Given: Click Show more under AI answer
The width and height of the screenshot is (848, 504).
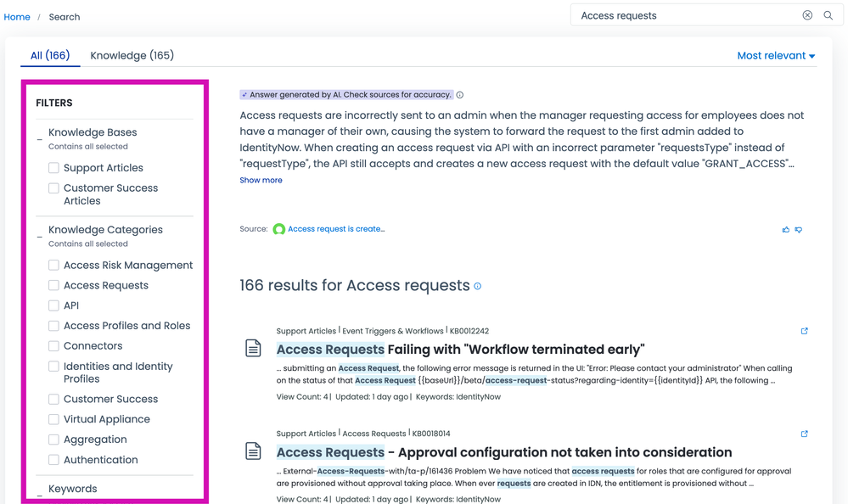Looking at the screenshot, I should tap(261, 181).
